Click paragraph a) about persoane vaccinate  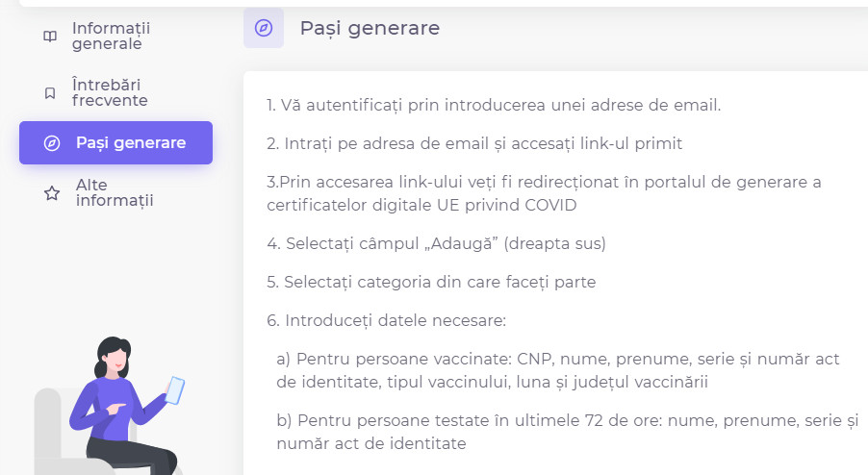pyautogui.click(x=558, y=370)
